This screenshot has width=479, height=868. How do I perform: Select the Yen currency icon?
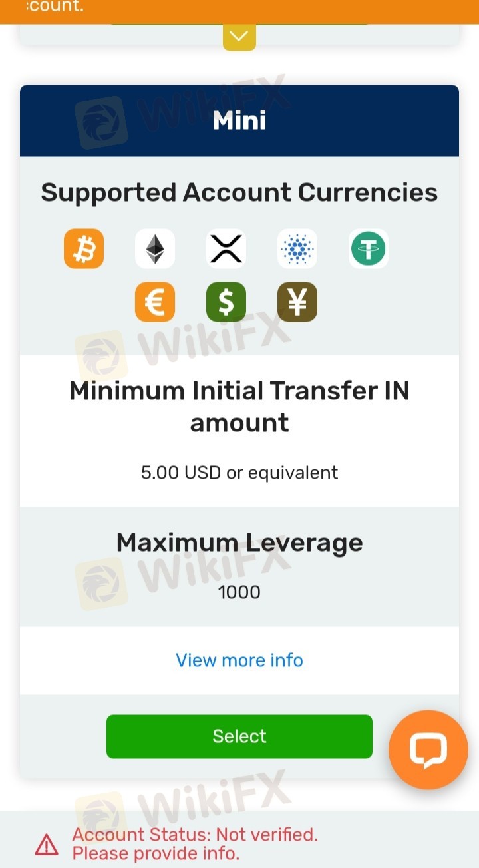297,302
